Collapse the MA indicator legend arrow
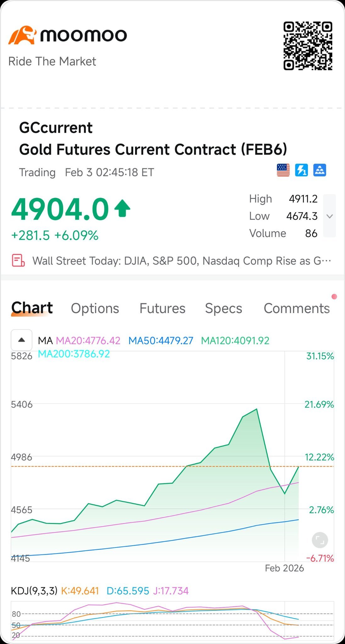Viewport: 345px width, 644px height. [21, 340]
